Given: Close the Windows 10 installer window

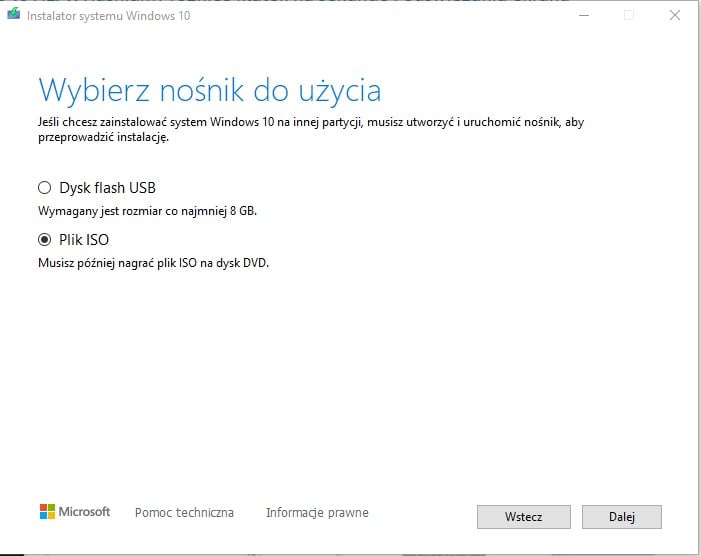Looking at the screenshot, I should [x=675, y=15].
